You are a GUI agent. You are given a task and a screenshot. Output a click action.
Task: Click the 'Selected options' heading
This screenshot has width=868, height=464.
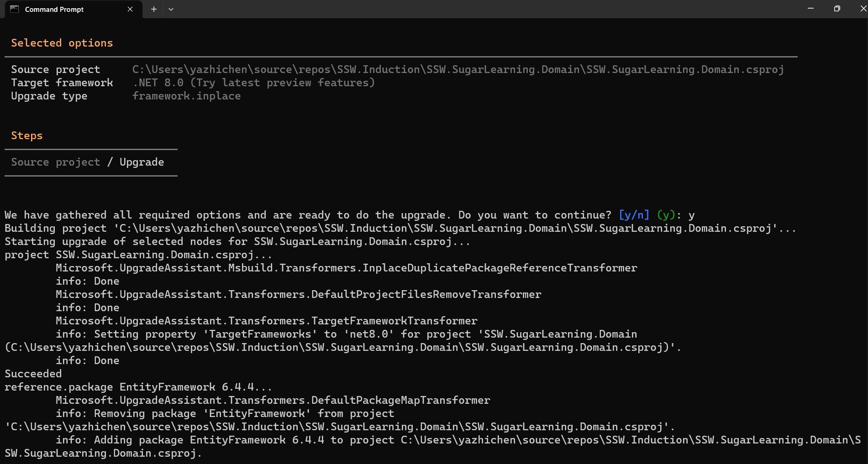[62, 43]
